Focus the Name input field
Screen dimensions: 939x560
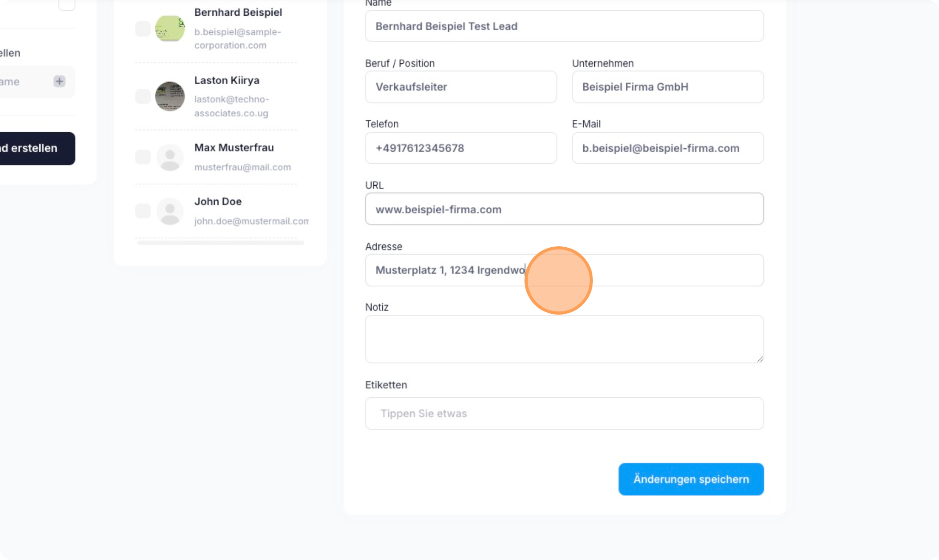click(x=564, y=26)
